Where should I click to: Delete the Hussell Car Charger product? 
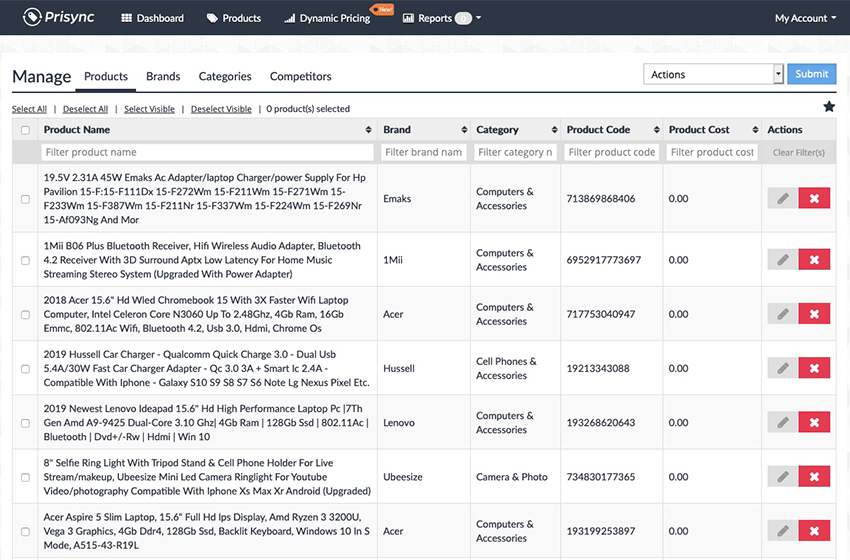pos(814,368)
